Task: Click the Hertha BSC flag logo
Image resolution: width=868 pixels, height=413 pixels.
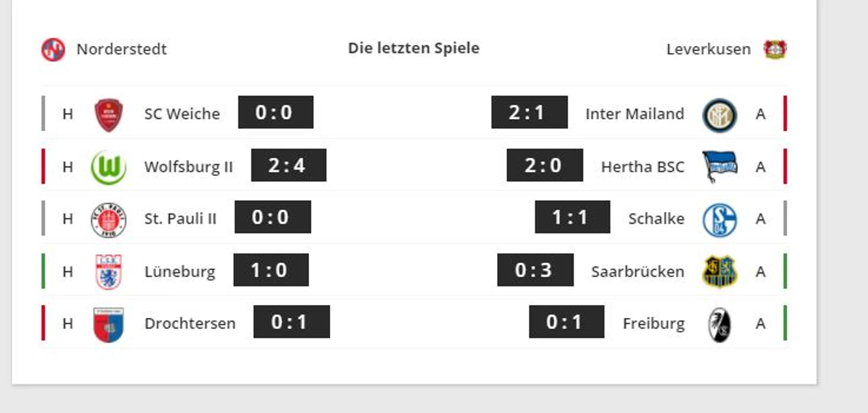Action: [719, 167]
